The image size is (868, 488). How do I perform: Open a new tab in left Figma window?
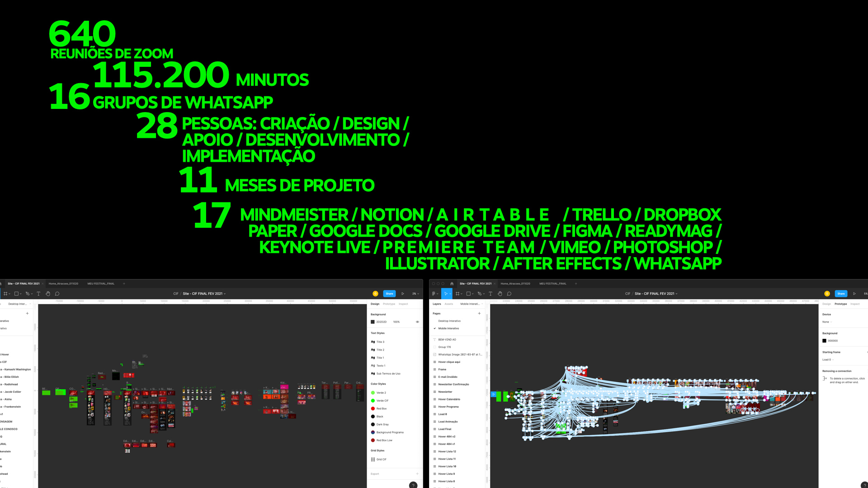point(124,284)
